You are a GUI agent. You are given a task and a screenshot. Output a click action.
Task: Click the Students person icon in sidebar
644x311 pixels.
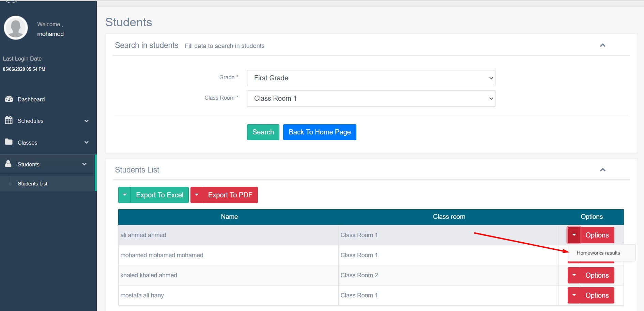coord(8,164)
